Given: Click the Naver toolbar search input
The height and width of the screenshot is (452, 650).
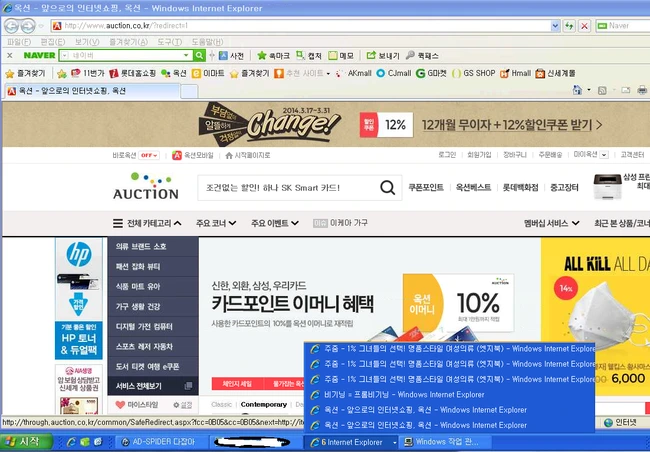Looking at the screenshot, I should pyautogui.click(x=125, y=55).
